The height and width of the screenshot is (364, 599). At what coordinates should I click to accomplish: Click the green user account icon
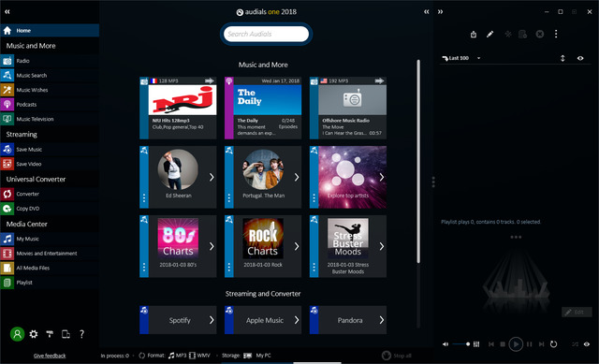(x=17, y=334)
